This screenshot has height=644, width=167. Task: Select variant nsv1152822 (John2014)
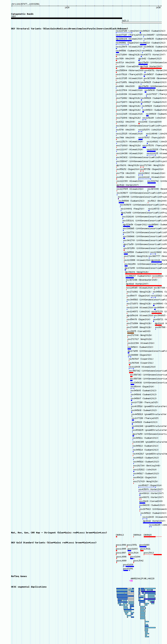pyautogui.click(x=145, y=470)
